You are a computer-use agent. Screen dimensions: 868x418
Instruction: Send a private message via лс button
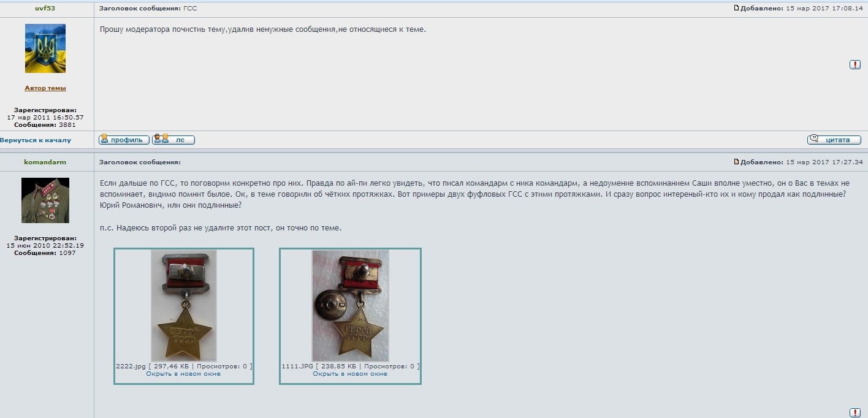pyautogui.click(x=173, y=140)
